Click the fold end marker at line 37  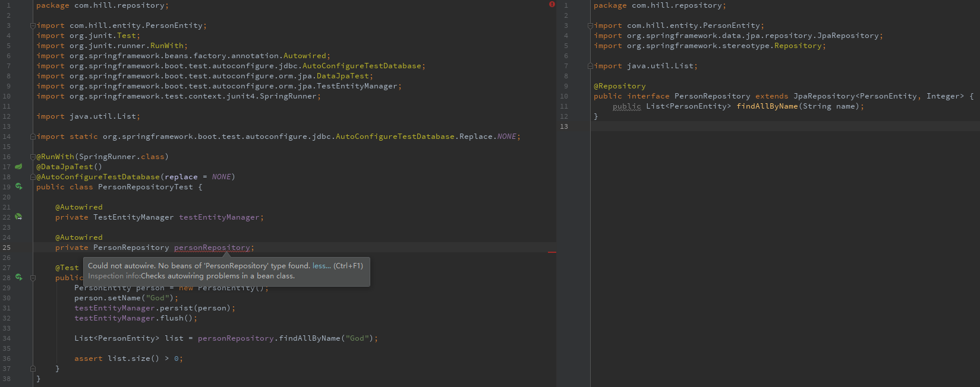(x=33, y=369)
